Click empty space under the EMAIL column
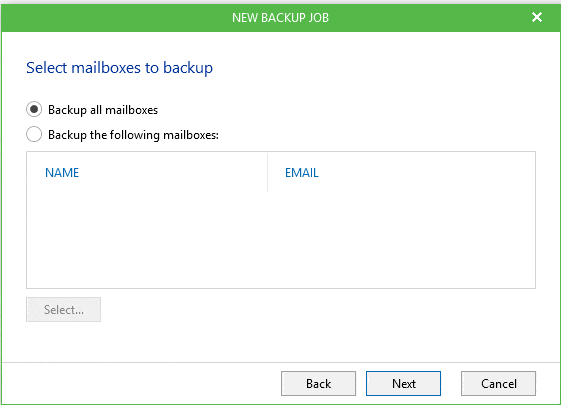The image size is (561, 405). [401, 240]
